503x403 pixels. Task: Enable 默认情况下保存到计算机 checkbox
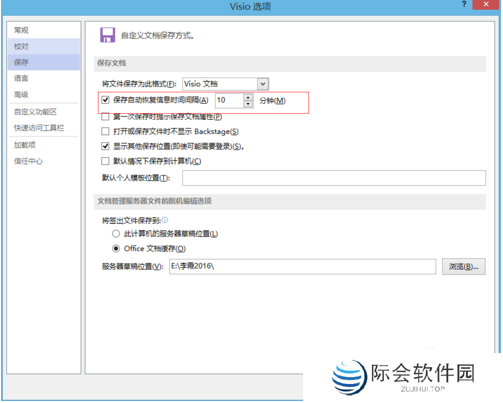point(105,161)
